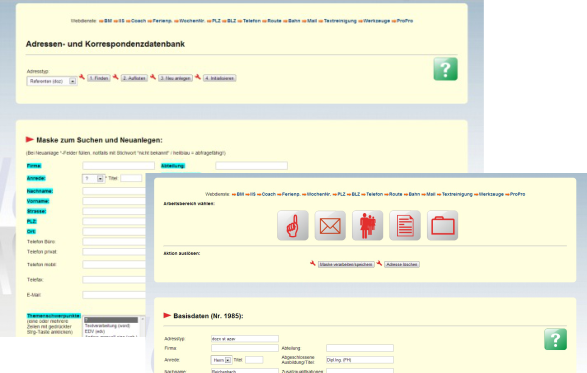
Task: Click the E-Mail input field
Action: [x=114, y=295]
